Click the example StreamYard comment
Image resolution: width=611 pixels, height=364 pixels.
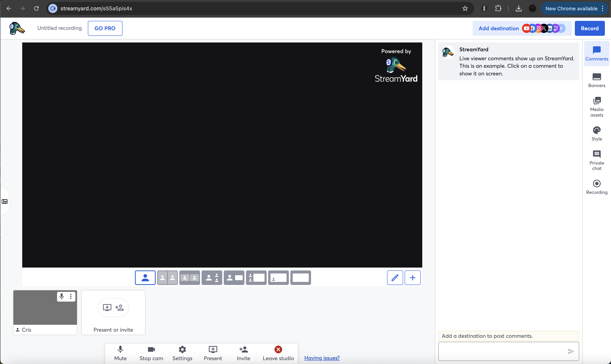coord(508,61)
